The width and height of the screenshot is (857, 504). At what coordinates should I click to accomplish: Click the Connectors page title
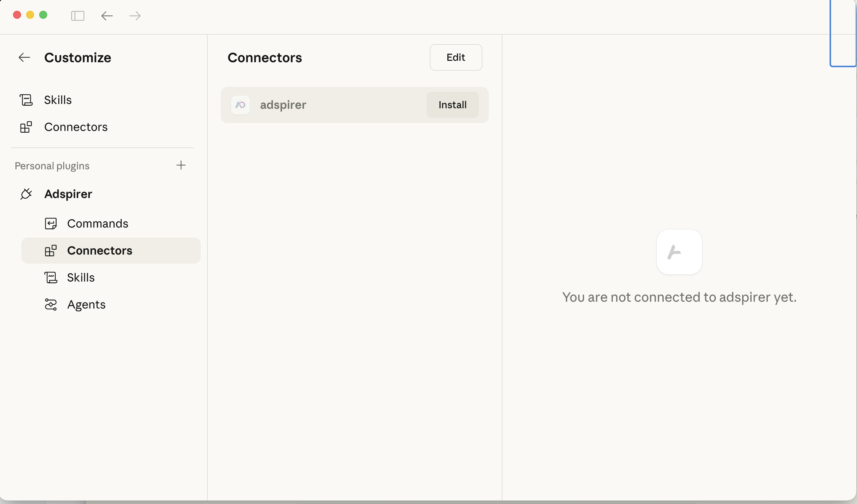(x=265, y=57)
